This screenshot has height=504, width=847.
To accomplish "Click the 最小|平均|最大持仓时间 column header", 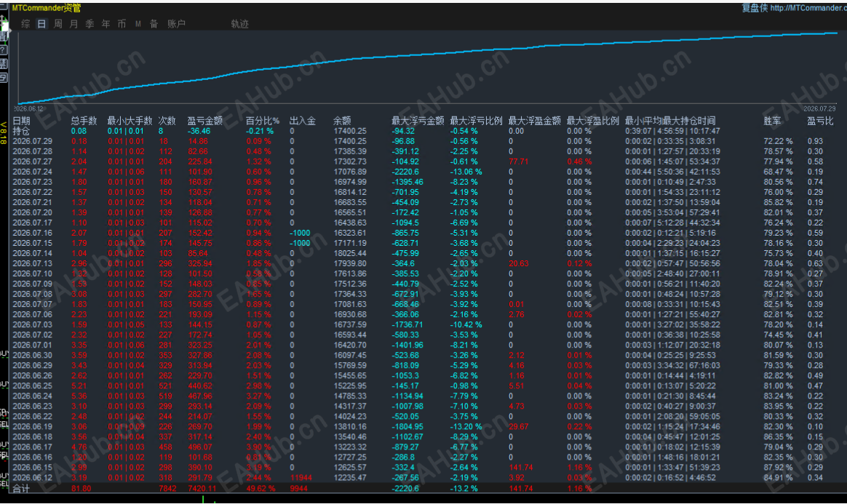I will point(670,121).
